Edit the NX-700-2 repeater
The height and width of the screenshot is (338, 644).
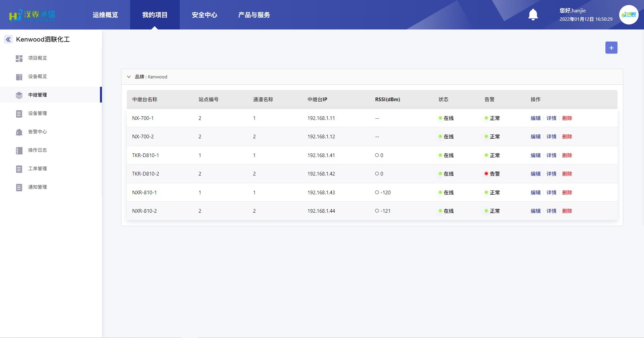tap(536, 137)
